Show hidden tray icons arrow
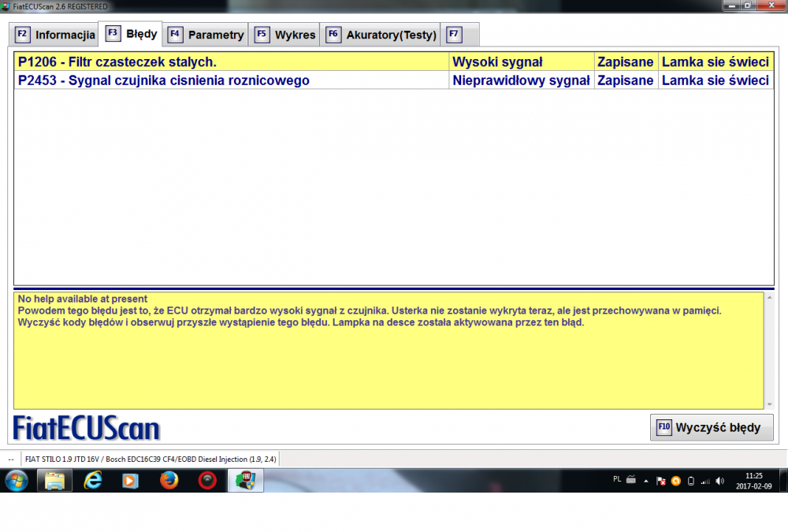Viewport: 788px width, 532px height. point(646,482)
